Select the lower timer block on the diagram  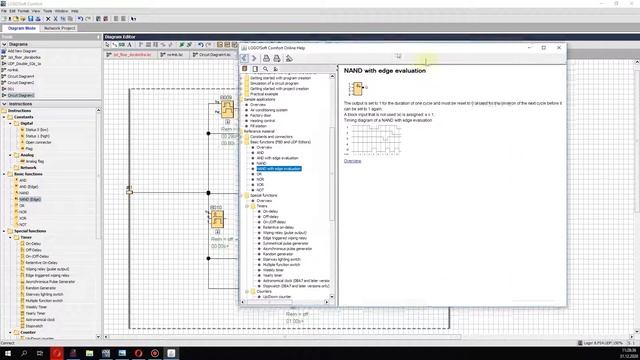[x=217, y=219]
